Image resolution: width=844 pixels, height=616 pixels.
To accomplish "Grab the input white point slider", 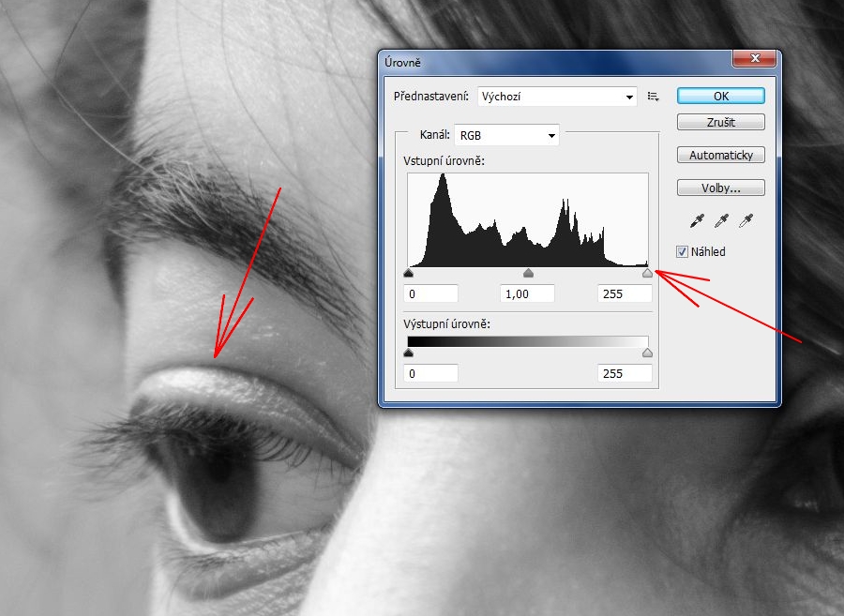I will click(647, 274).
